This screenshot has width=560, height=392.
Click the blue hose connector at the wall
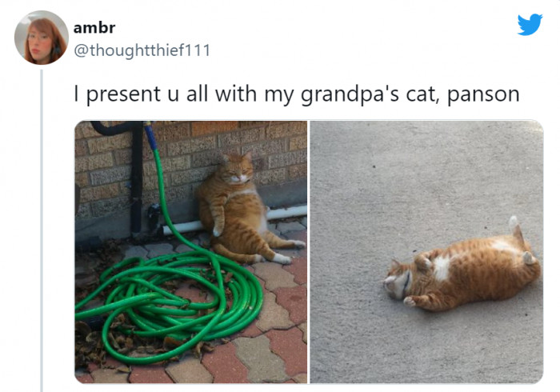(150, 136)
